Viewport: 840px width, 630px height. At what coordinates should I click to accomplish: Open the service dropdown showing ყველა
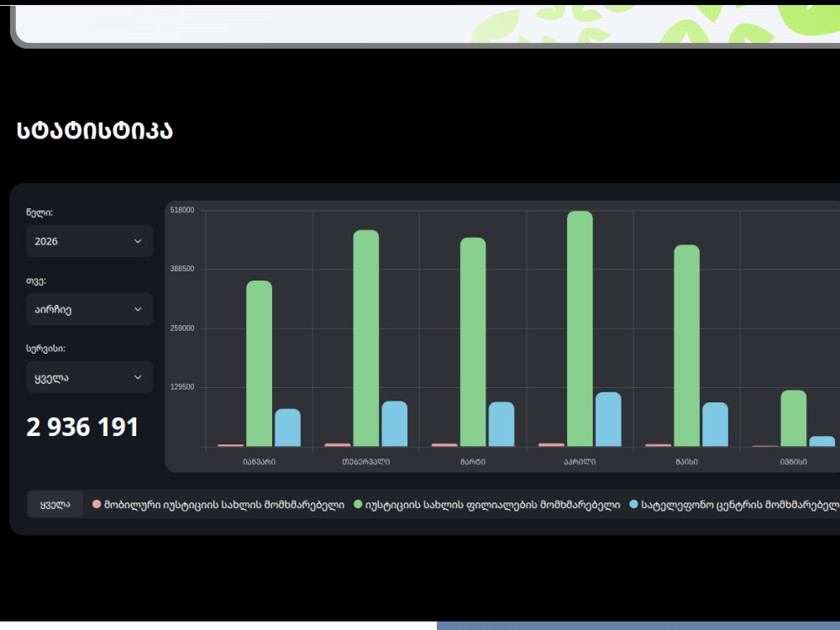(90, 377)
